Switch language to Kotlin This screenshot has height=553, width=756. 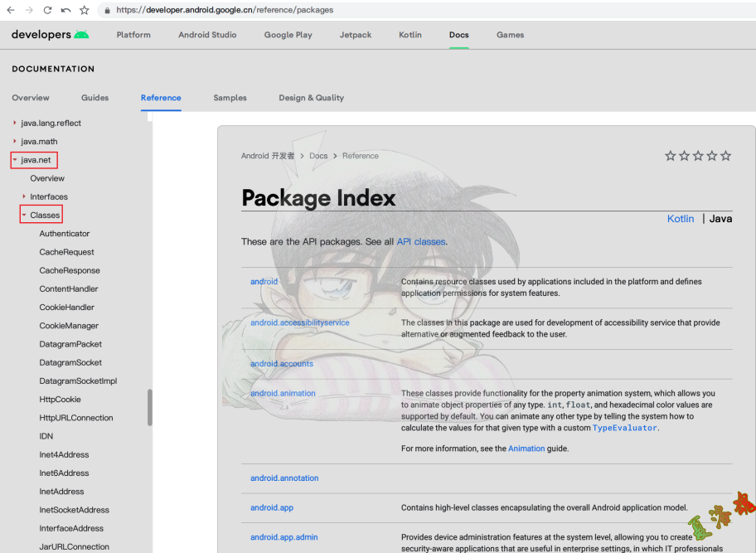(681, 219)
